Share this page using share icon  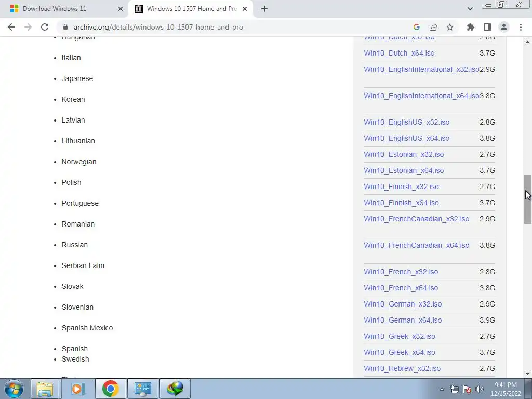[x=433, y=27]
